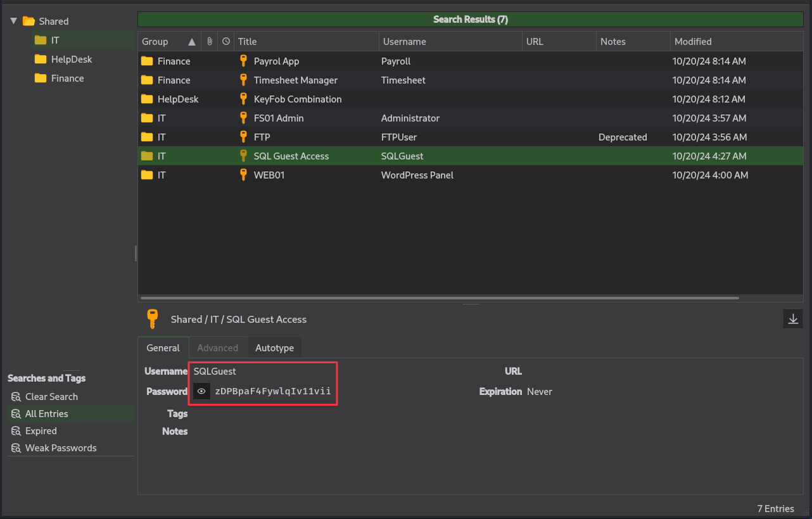Viewport: 812px width, 519px height.
Task: Sort entries by Title column header
Action: point(307,42)
